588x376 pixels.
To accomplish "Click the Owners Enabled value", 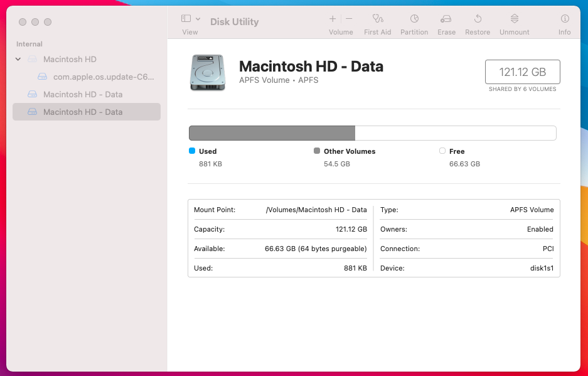I will [x=540, y=229].
